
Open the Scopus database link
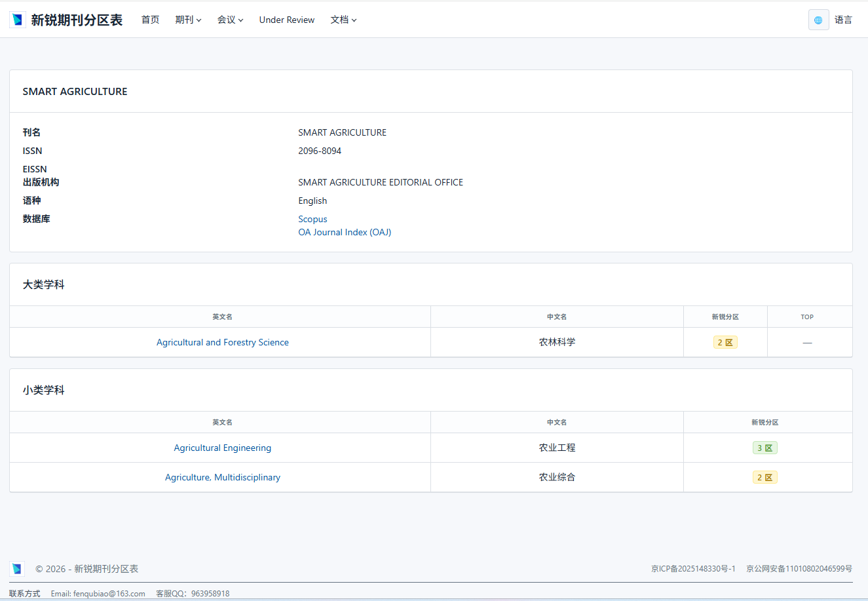(312, 219)
